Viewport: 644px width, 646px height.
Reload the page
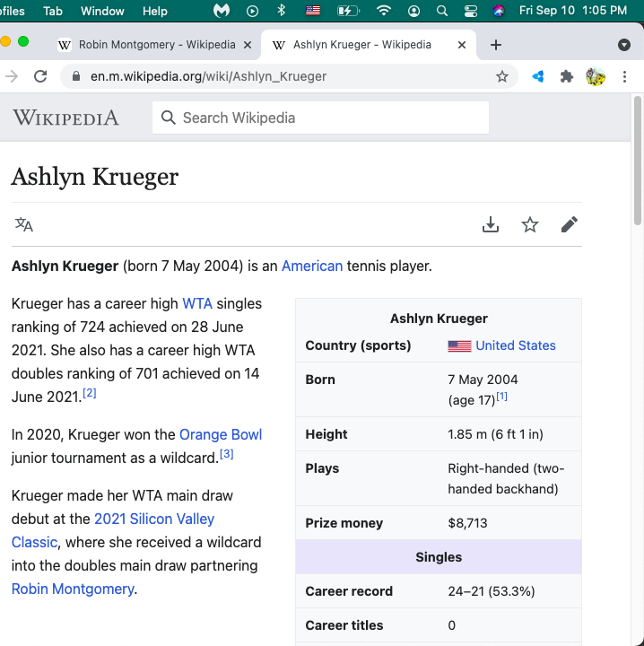(40, 77)
